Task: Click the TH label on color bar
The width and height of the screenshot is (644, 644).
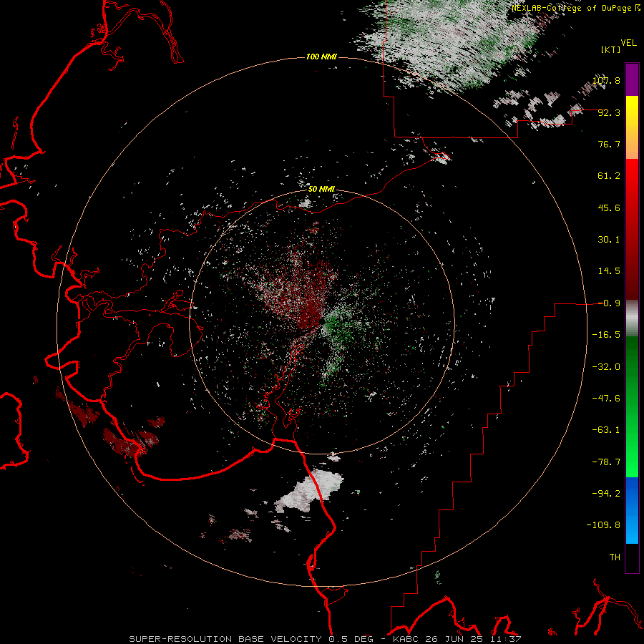Action: 615,557
